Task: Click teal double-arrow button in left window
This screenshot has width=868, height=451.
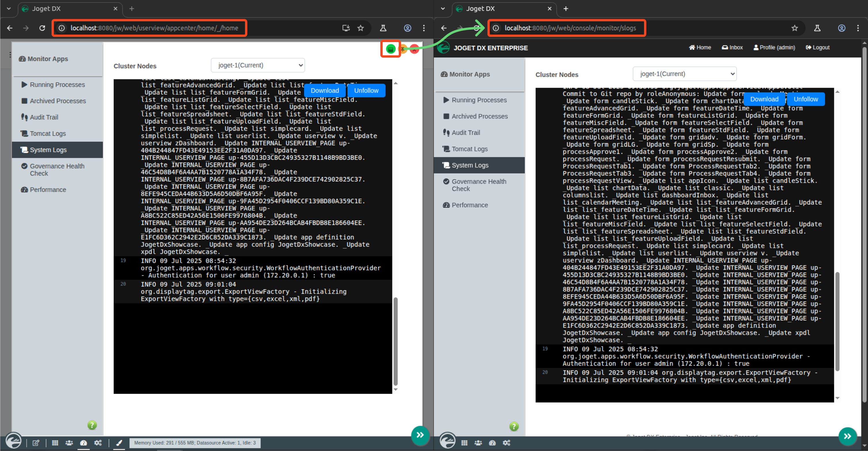Action: [x=420, y=435]
